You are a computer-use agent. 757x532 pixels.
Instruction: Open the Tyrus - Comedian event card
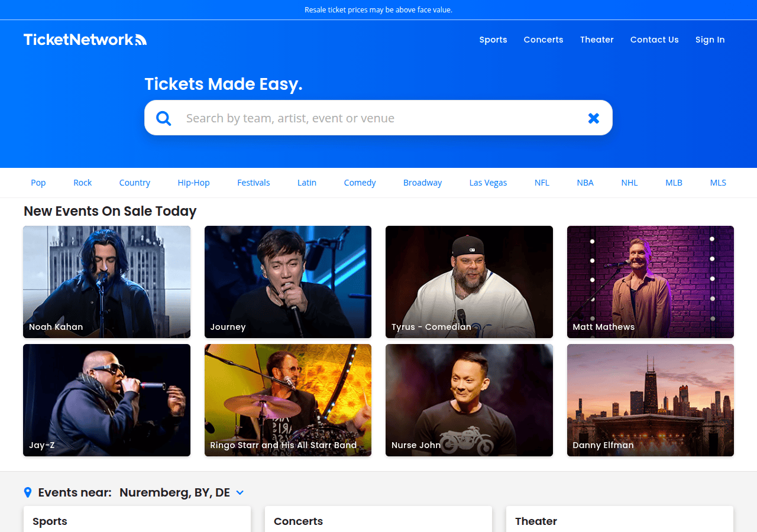click(469, 282)
